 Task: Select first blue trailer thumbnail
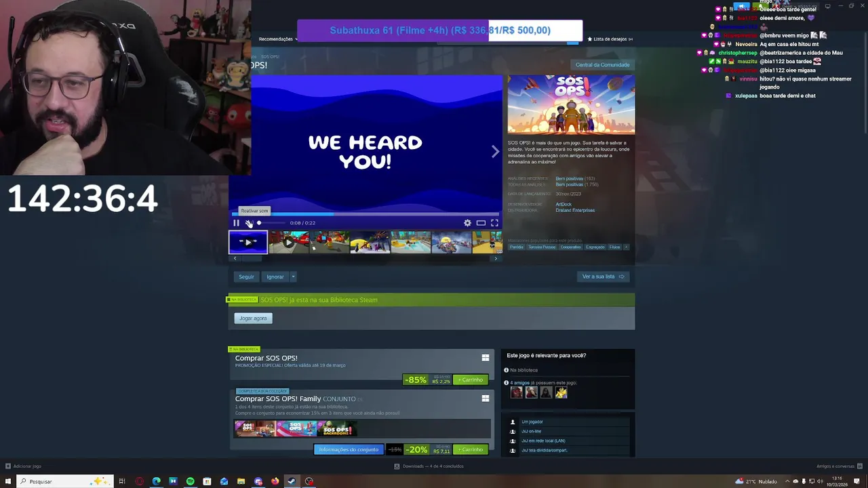pyautogui.click(x=248, y=242)
